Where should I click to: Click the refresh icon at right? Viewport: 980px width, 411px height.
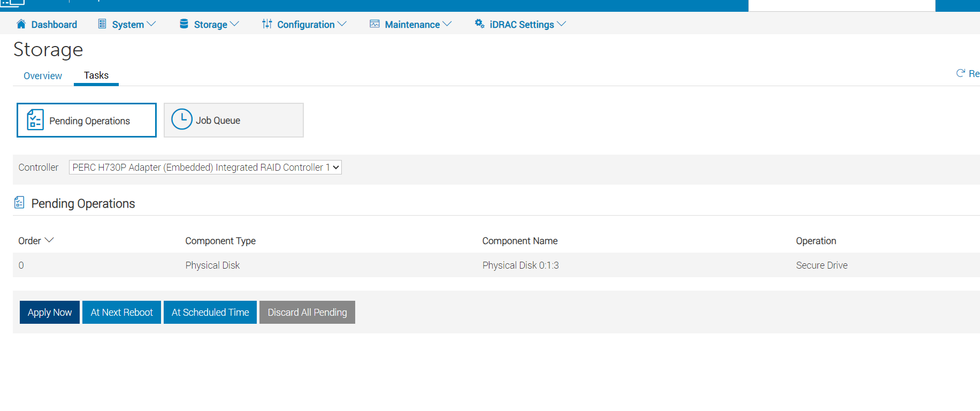pyautogui.click(x=961, y=73)
